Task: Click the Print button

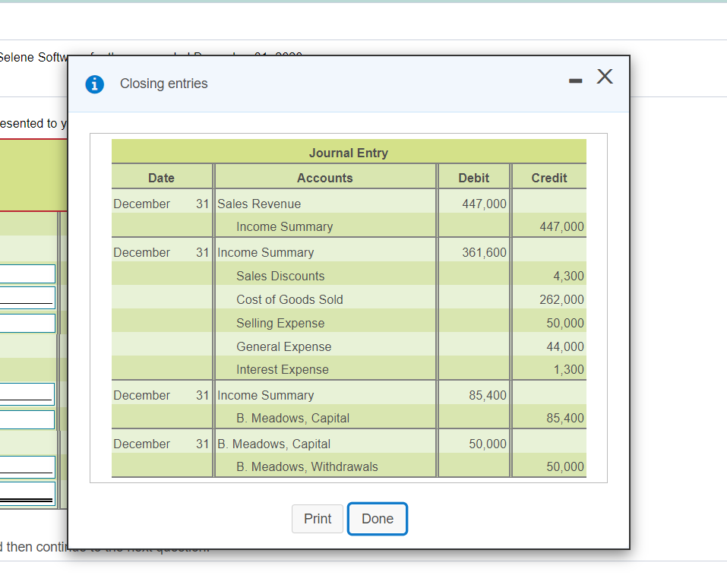Action: tap(317, 519)
